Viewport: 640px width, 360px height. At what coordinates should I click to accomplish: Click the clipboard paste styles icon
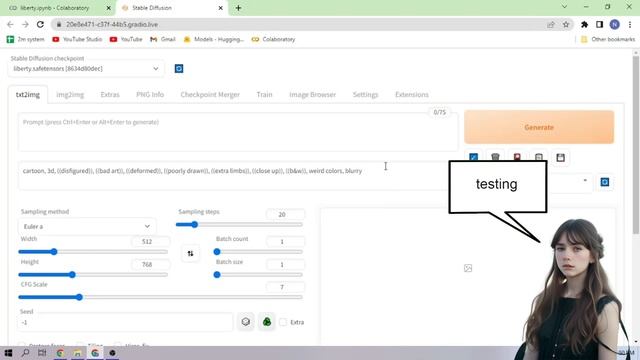pos(539,157)
